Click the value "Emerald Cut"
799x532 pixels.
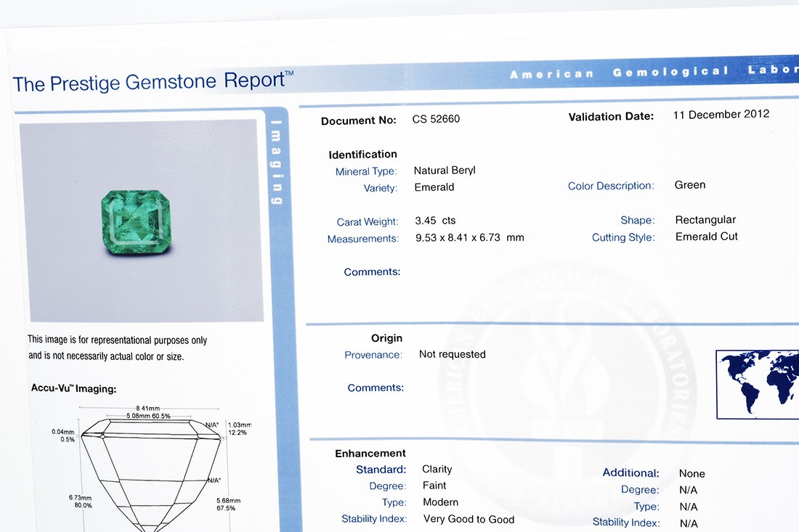pyautogui.click(x=706, y=236)
